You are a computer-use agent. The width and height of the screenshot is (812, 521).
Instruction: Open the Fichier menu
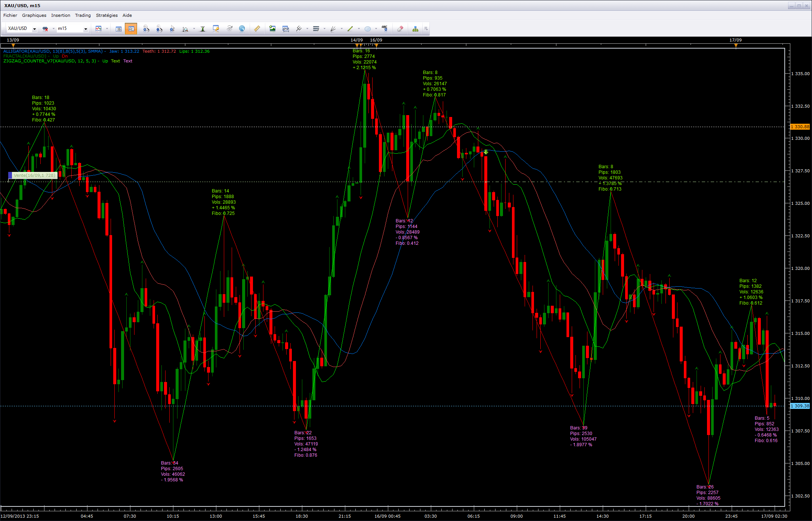pyautogui.click(x=10, y=15)
